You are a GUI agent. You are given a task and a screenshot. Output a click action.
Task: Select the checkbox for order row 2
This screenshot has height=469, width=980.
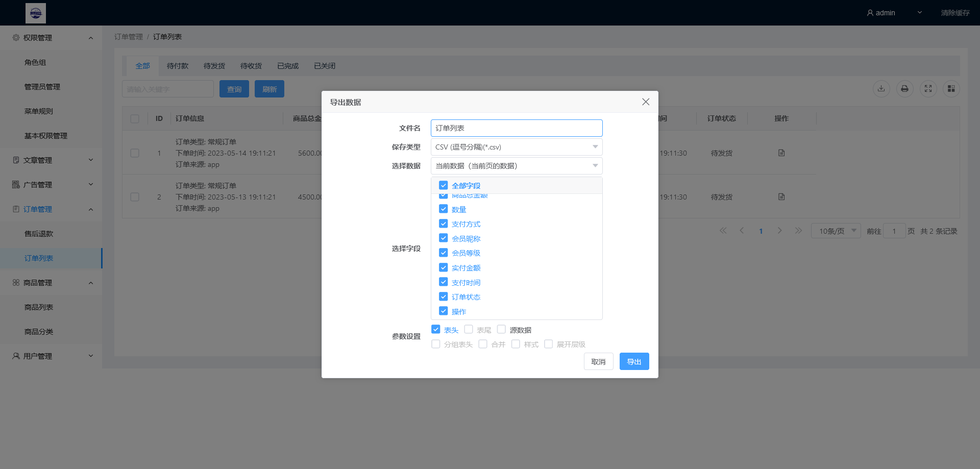coord(135,197)
